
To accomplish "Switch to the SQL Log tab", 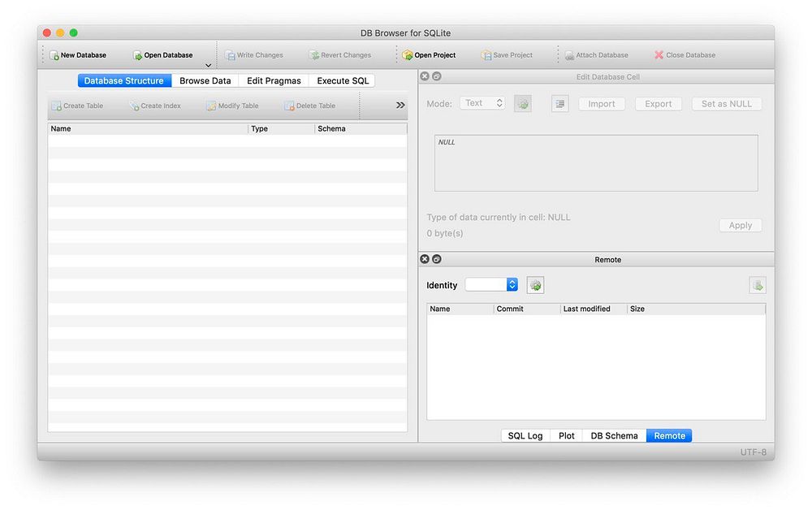I will [x=525, y=436].
